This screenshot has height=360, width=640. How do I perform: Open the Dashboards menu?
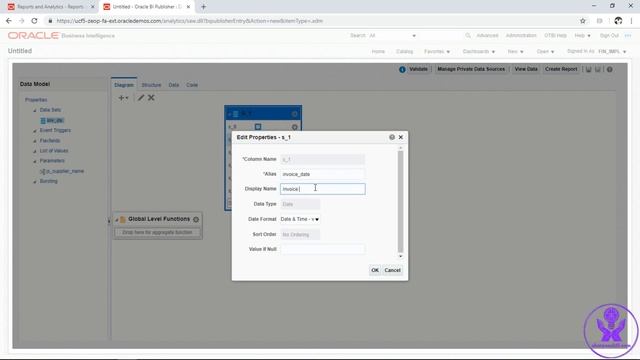479,52
